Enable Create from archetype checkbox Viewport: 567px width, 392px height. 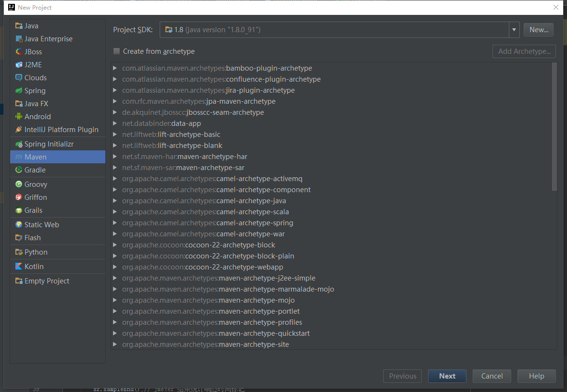pos(116,51)
